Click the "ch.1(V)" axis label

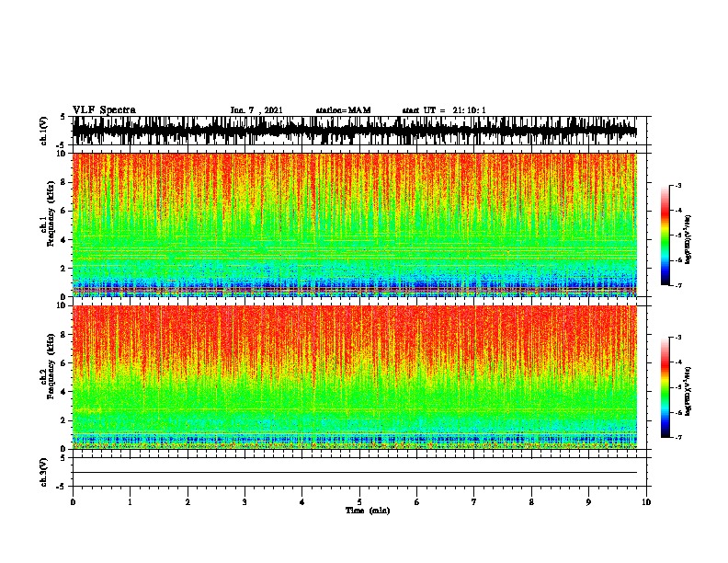click(x=43, y=131)
